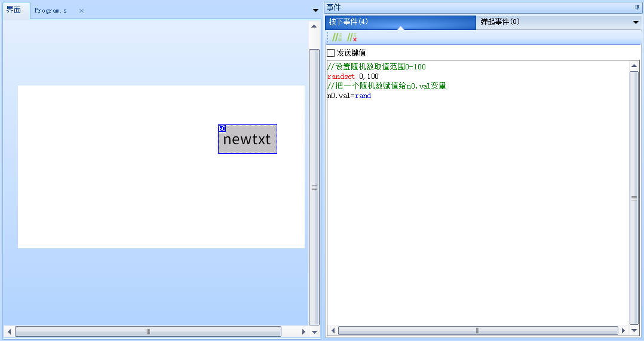Select the b0 newtxt button component
Image resolution: width=644 pixels, height=341 pixels.
click(x=247, y=139)
